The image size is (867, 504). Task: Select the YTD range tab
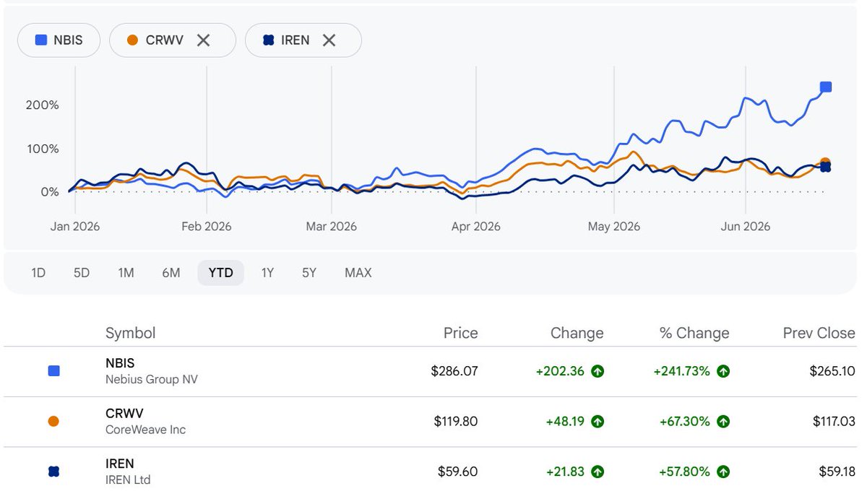tap(220, 273)
